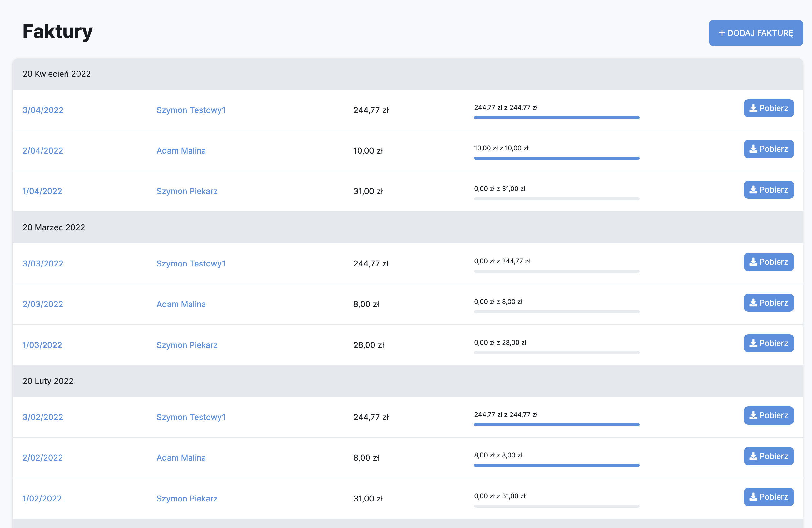Screen dimensions: 812x528
Task: Open Szymon Testowy1 client in April group
Action: coord(191,110)
